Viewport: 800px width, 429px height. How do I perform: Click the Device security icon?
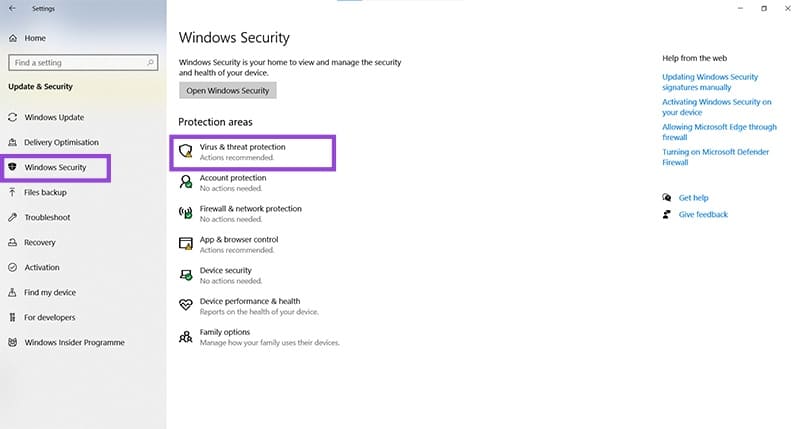pos(186,275)
